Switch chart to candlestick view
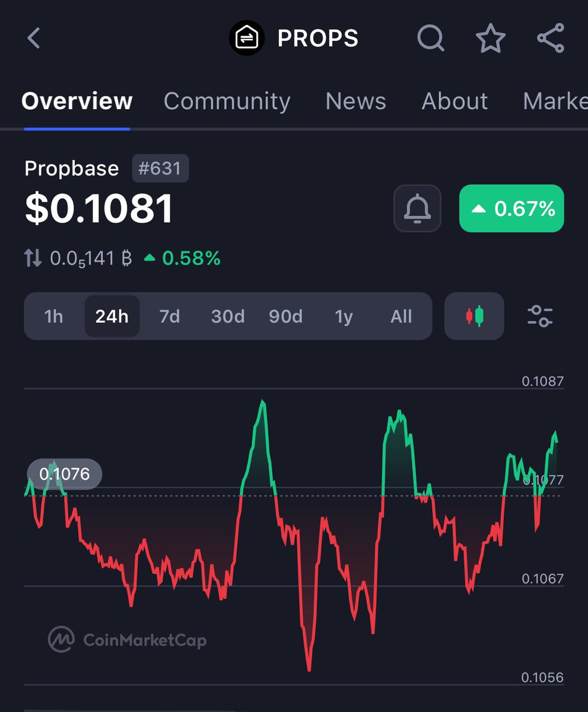The height and width of the screenshot is (712, 588). 474,316
